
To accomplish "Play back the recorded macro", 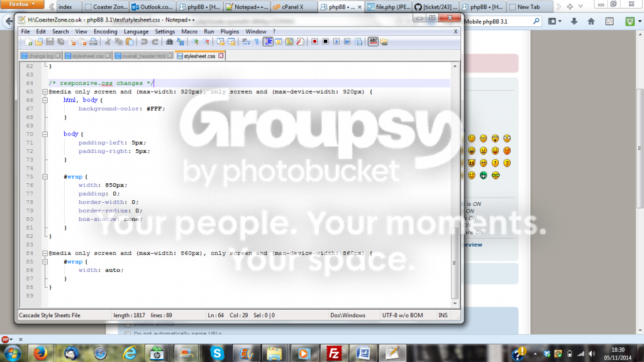I will [336, 42].
